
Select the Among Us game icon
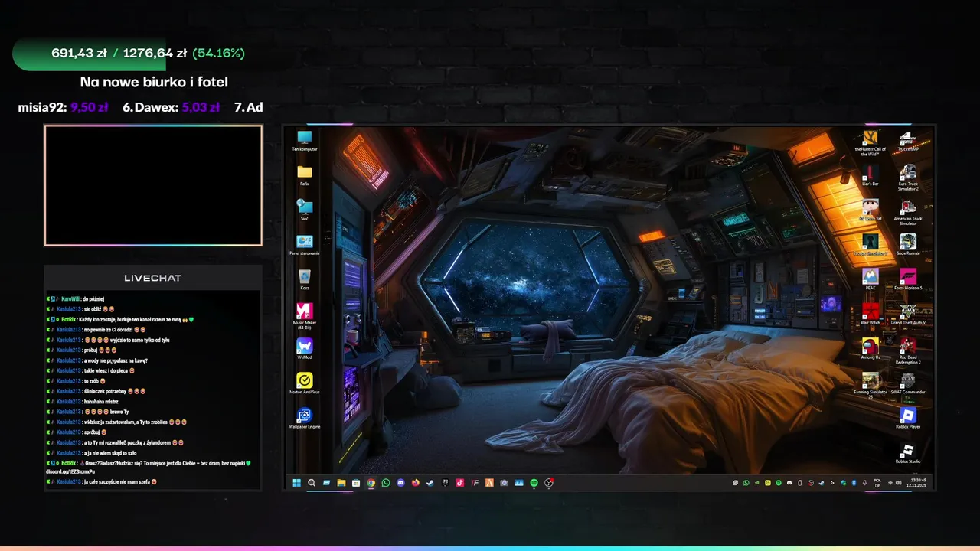[870, 347]
